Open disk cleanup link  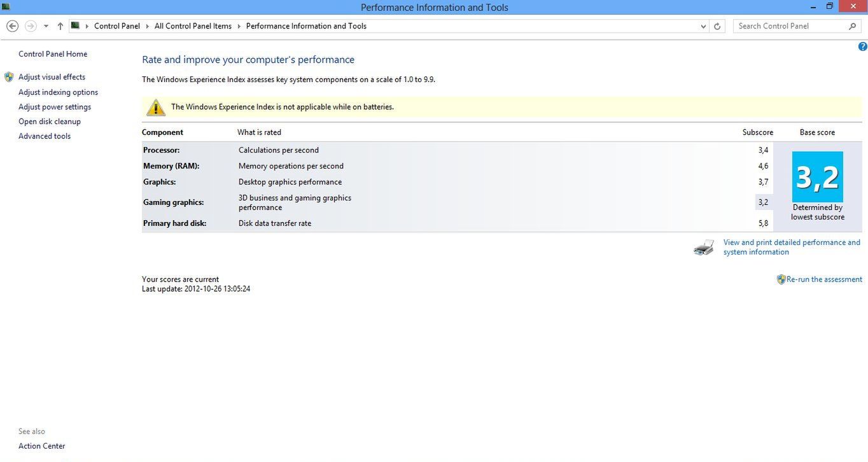(x=50, y=122)
